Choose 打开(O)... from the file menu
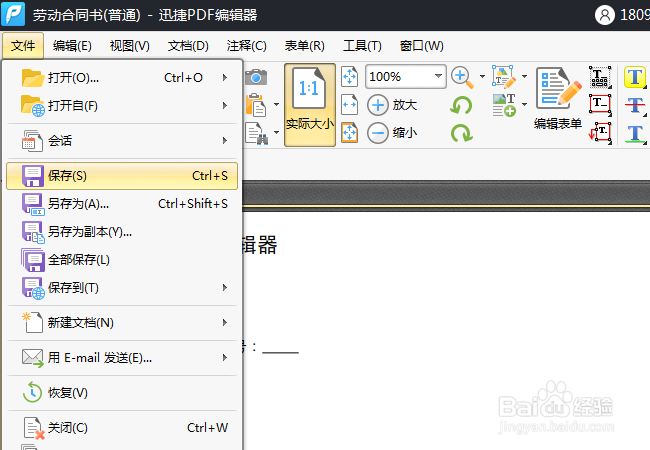Screen dimensions: 650x450 click(122, 77)
